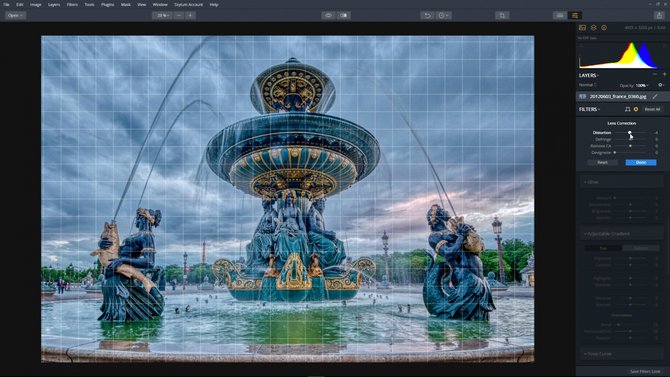Select the Top tab in Adjustable Gradient
Screen dimensions: 670x377
pos(603,248)
